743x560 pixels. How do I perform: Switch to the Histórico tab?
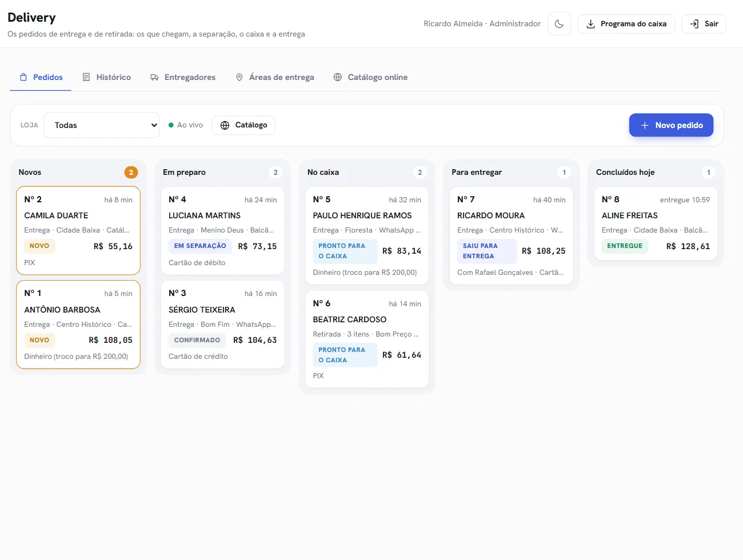[x=107, y=77]
